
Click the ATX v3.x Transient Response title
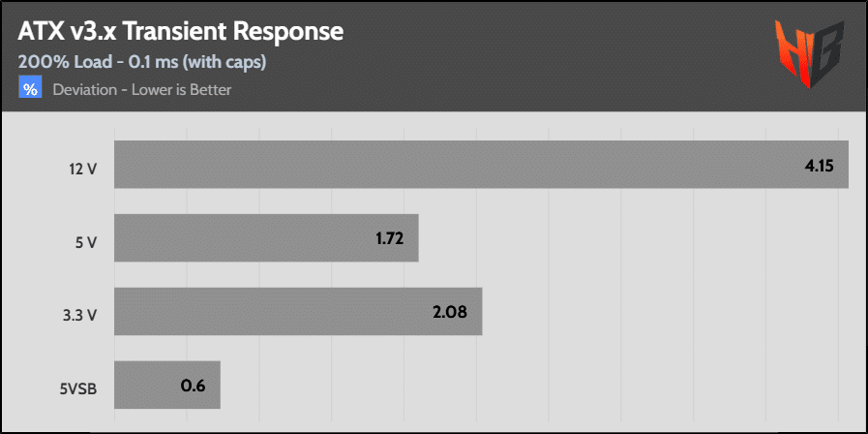coord(180,32)
